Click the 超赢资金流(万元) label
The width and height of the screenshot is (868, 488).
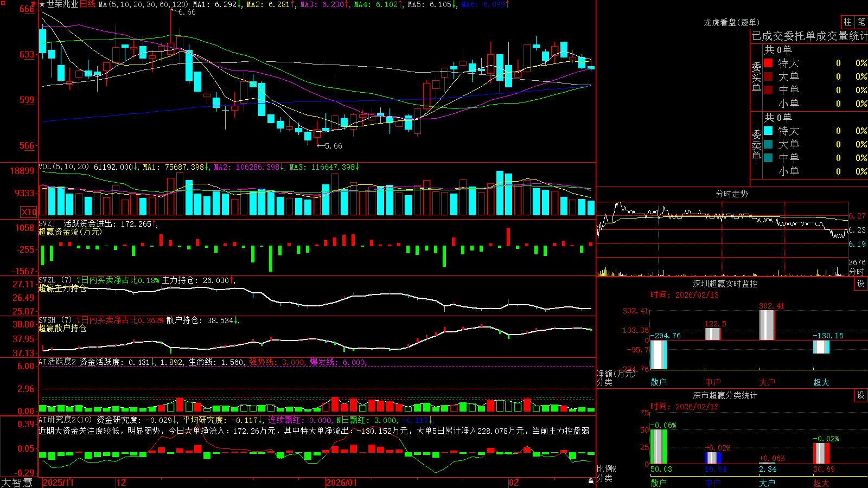coord(70,232)
